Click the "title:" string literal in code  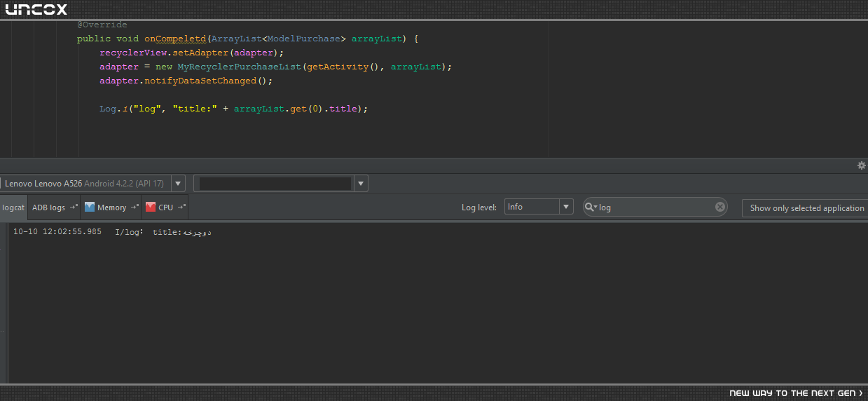tap(195, 109)
